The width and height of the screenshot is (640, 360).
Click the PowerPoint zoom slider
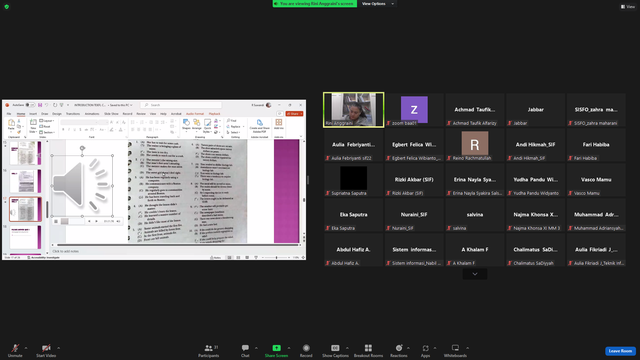(x=276, y=258)
